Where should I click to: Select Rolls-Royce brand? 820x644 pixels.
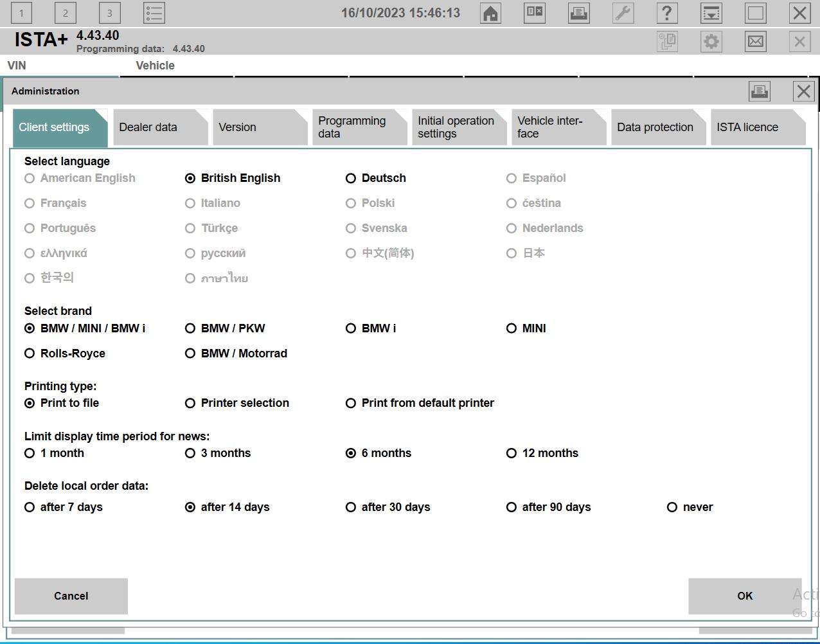click(65, 353)
